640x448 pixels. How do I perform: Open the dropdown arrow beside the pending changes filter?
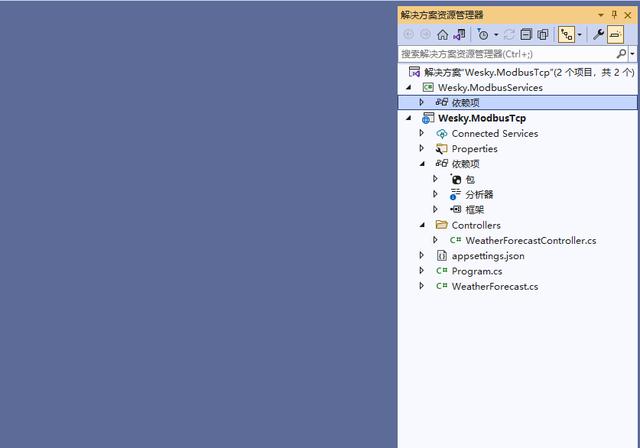[x=496, y=35]
